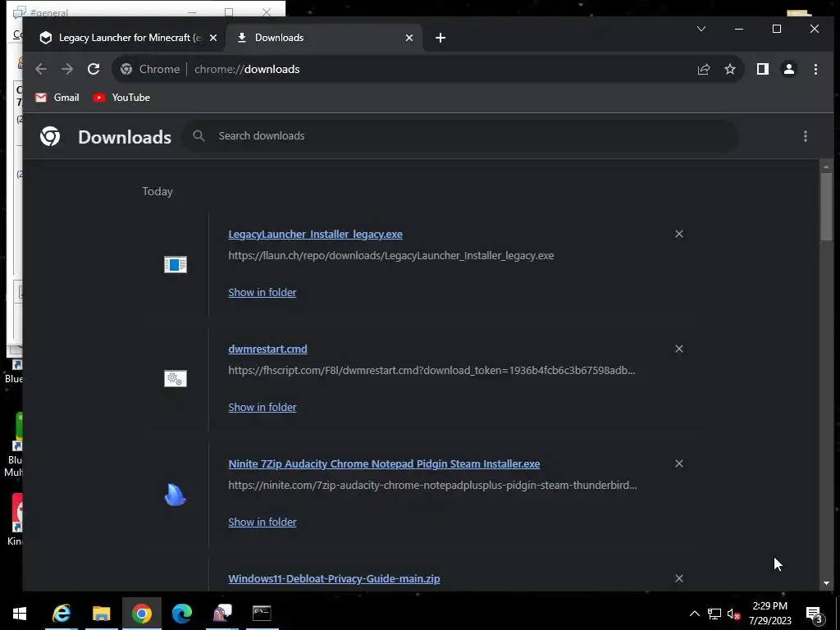Viewport: 840px width, 630px height.
Task: Click fhscript.com dwmrestart source URL text
Action: (x=431, y=370)
